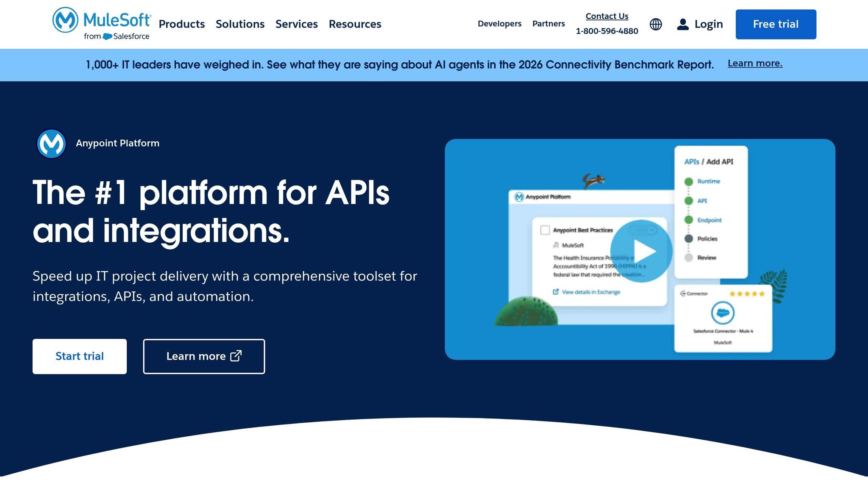
Task: Toggle the Policies step indicator in Add API panel
Action: point(688,238)
